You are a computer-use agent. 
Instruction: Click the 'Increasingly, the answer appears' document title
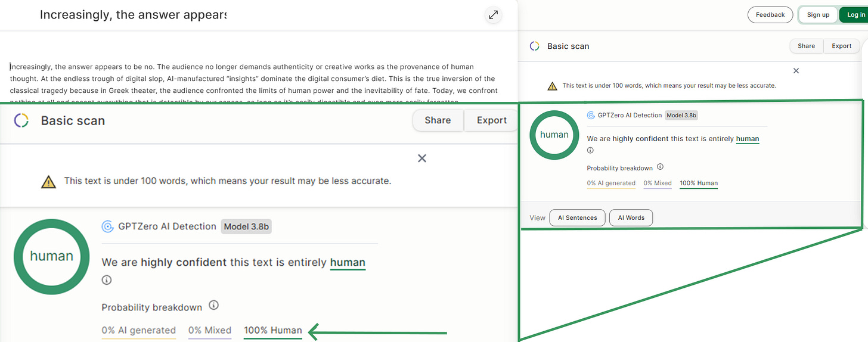click(133, 15)
